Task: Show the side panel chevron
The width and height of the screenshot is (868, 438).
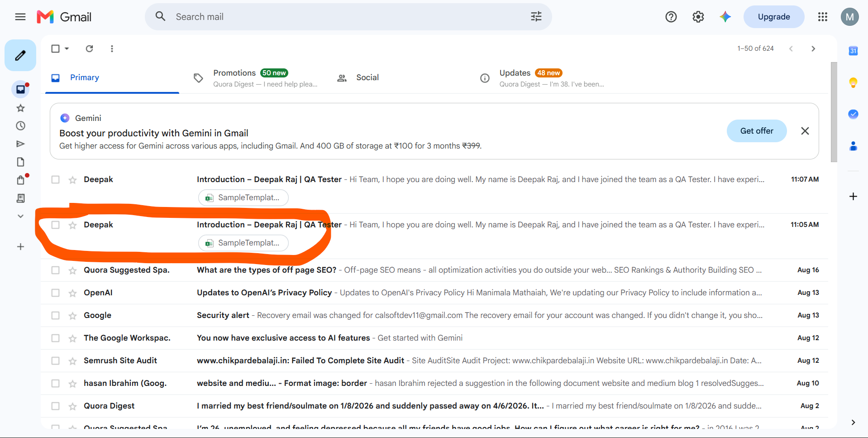Action: tap(853, 422)
